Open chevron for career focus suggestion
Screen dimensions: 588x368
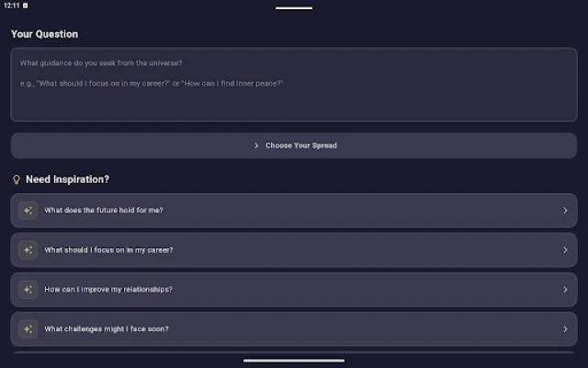tap(565, 250)
